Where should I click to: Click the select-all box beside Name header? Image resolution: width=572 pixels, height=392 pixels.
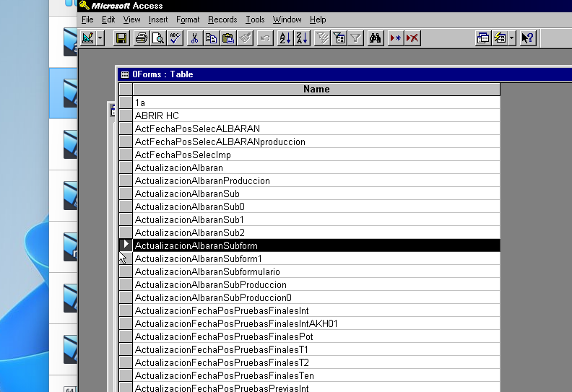point(126,90)
